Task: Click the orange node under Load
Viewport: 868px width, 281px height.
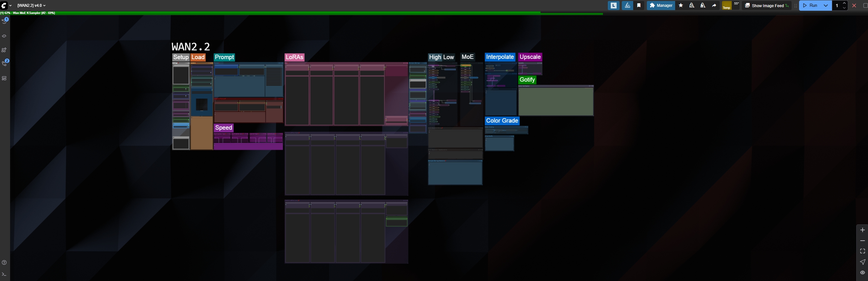Action: pyautogui.click(x=202, y=133)
